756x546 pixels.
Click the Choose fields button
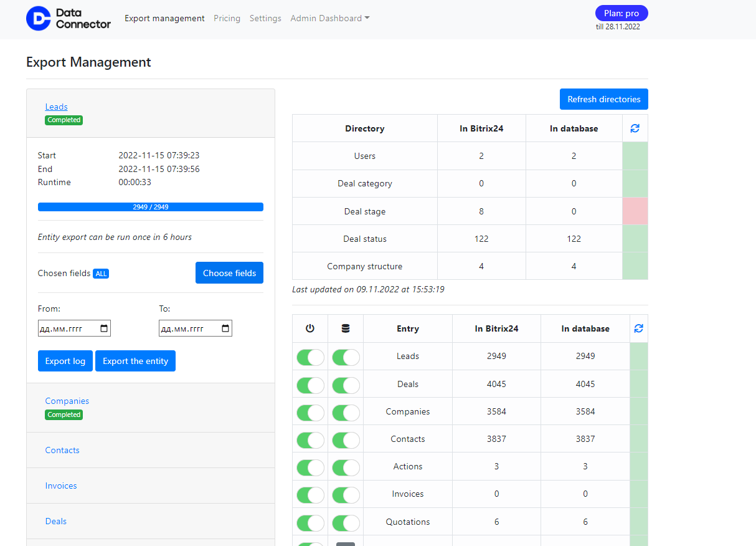pos(229,273)
